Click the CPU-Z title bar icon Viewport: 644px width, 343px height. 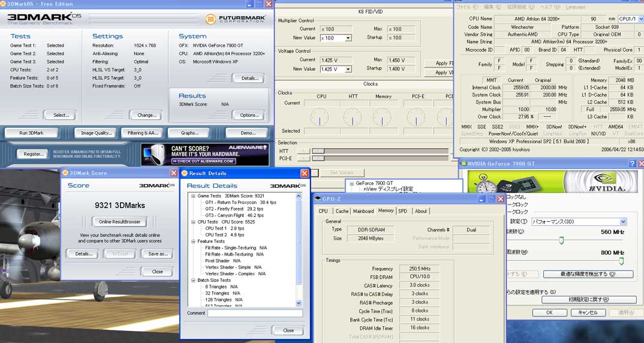(317, 199)
